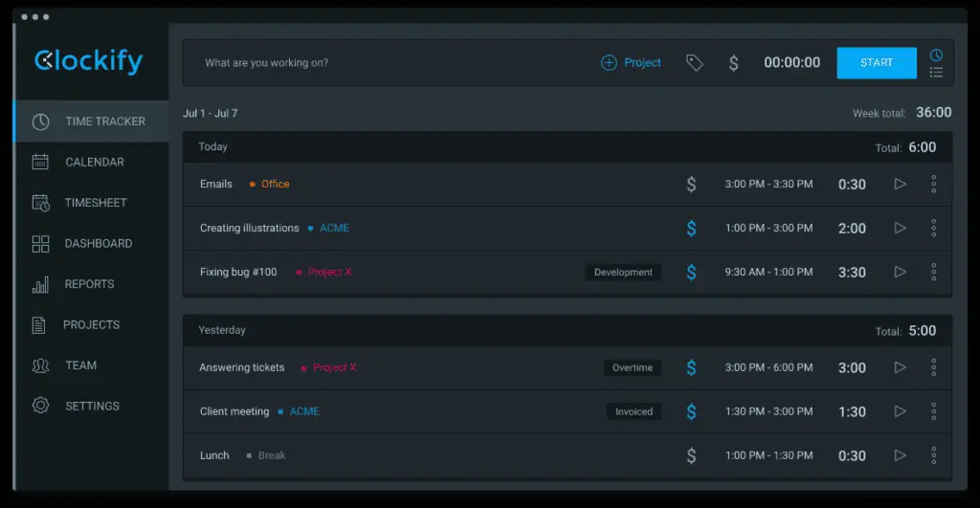Screen dimensions: 980x508
Task: Open more options for Lunch entry
Action: (x=934, y=455)
